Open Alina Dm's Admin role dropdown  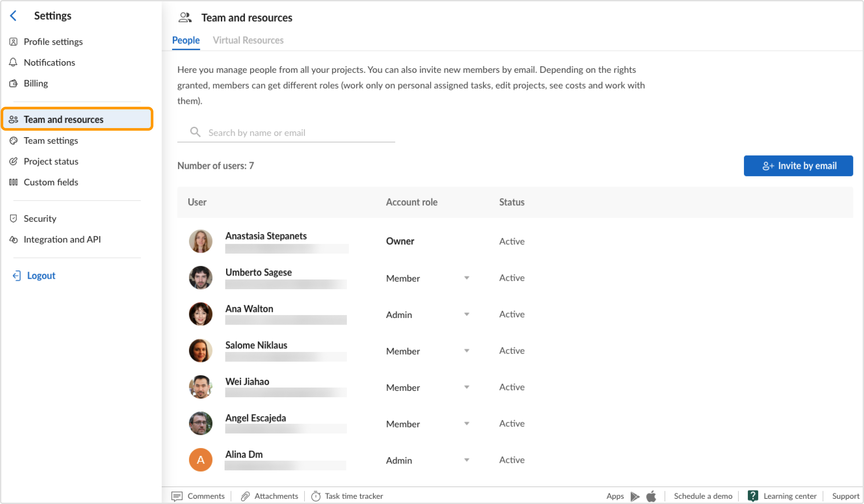[467, 460]
